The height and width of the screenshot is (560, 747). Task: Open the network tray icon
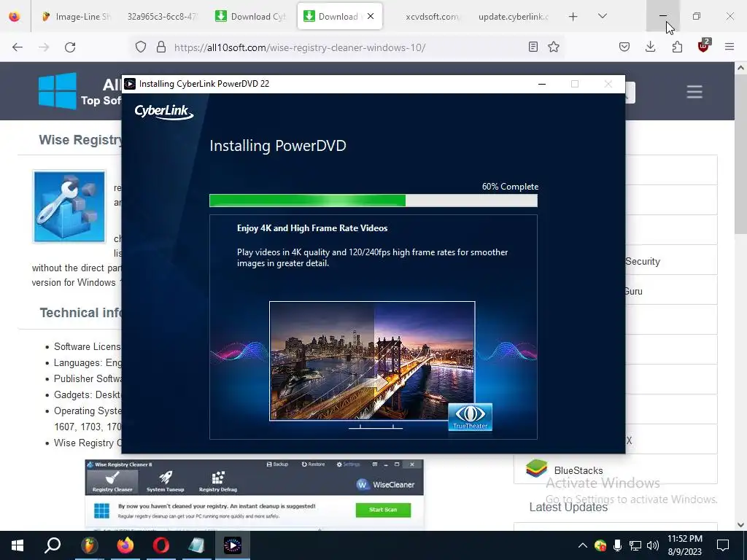pos(635,545)
